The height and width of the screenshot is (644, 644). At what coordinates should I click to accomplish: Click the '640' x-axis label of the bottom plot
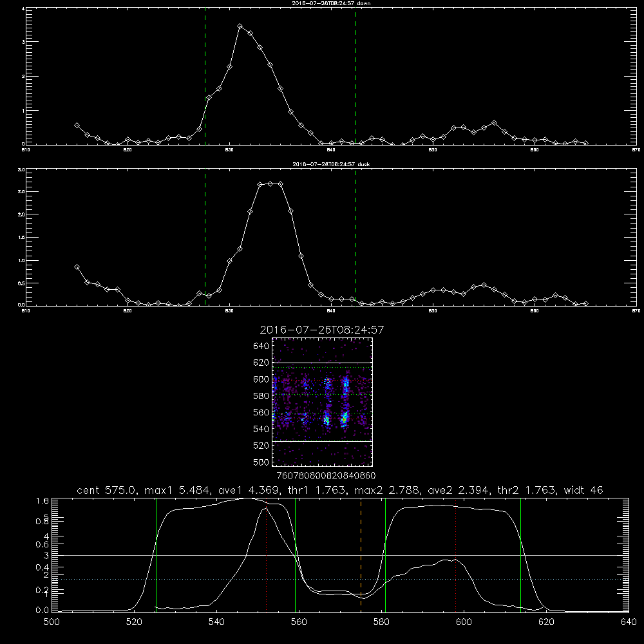pos(629,622)
